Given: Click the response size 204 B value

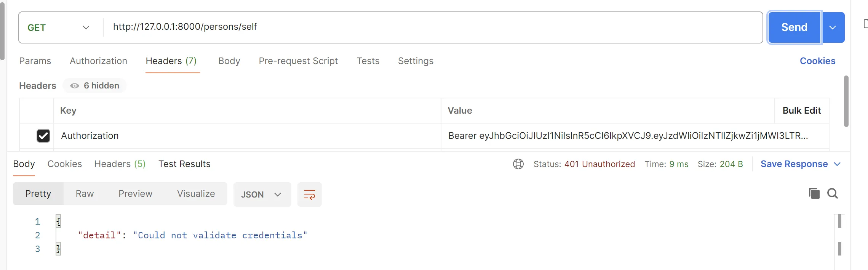Looking at the screenshot, I should tap(731, 164).
